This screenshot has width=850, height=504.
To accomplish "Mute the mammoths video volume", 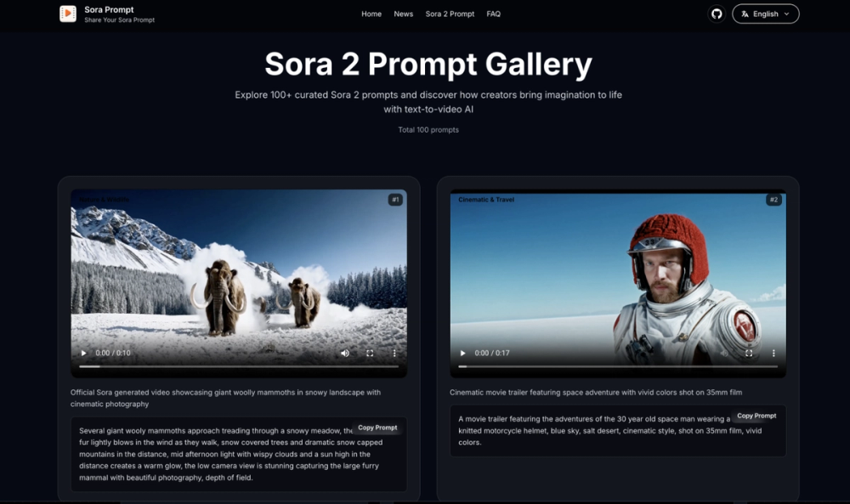I will coord(345,353).
